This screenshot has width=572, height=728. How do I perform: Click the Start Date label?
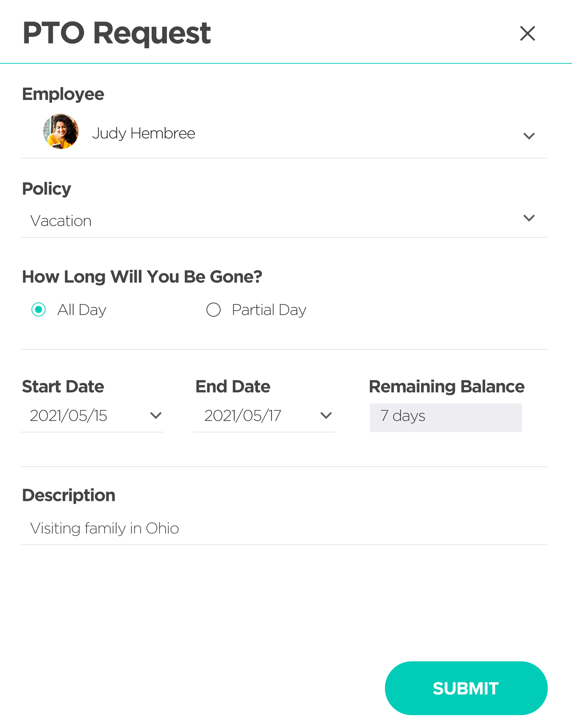(63, 386)
